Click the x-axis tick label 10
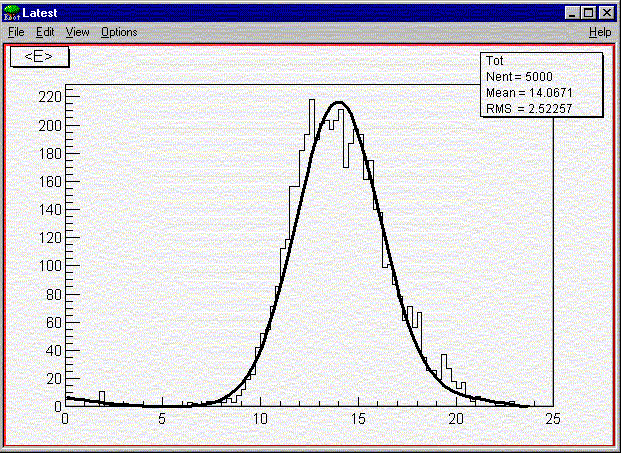The width and height of the screenshot is (621, 454). (x=260, y=418)
